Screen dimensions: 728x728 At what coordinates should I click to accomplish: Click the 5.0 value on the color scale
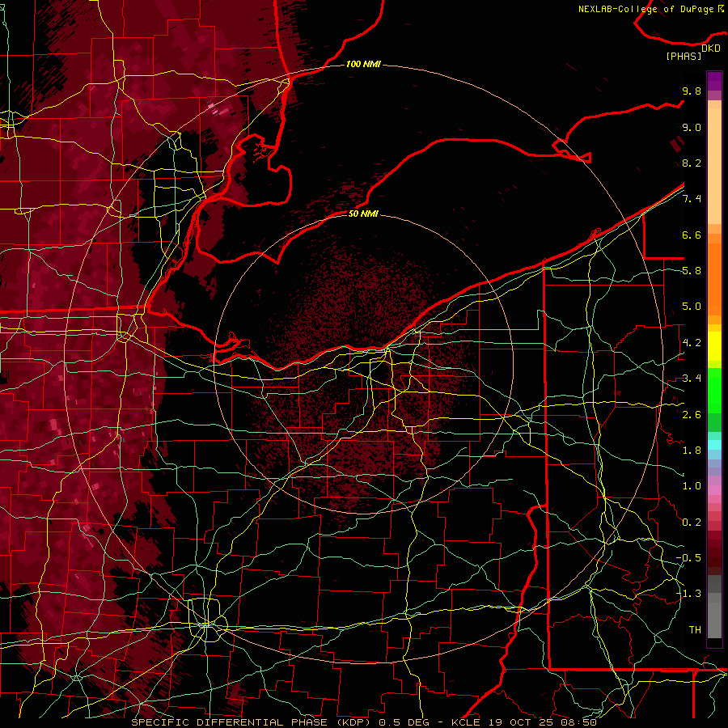(x=692, y=307)
